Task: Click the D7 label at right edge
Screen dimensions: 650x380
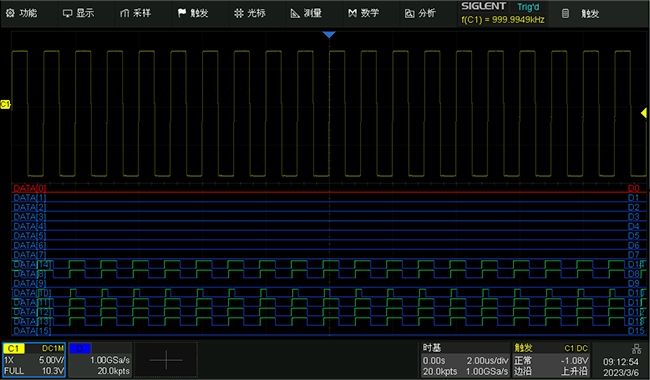Action: click(x=633, y=255)
